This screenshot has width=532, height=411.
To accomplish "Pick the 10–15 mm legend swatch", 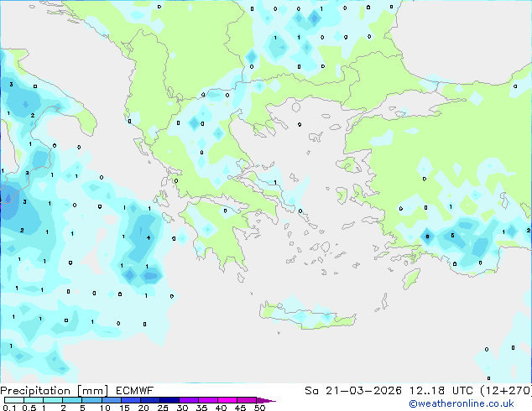I will click(111, 400).
